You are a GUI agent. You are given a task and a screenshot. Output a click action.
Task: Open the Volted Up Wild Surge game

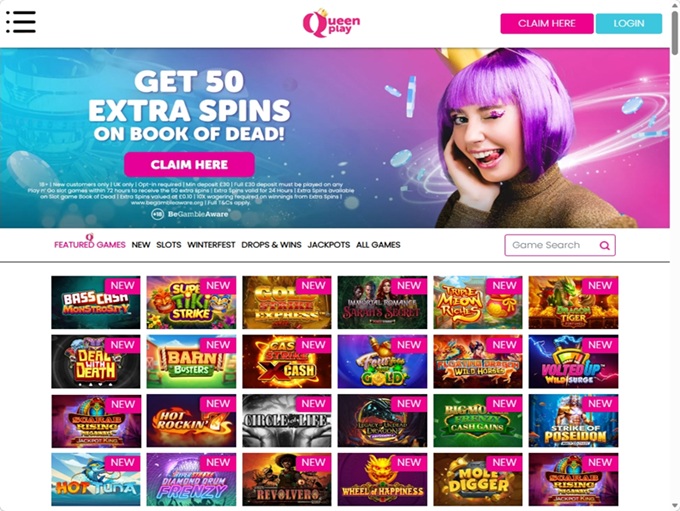(x=573, y=361)
